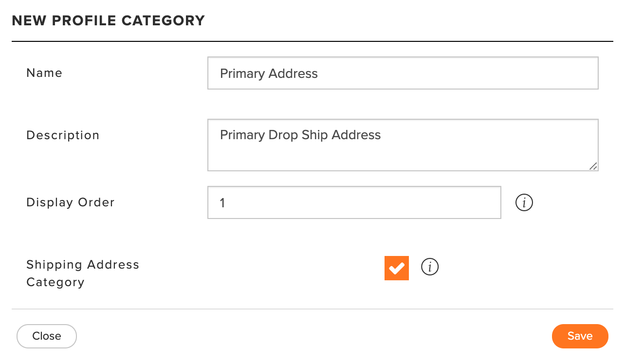Click into the Name input field
Viewport: 625px width, 364px height.
403,73
